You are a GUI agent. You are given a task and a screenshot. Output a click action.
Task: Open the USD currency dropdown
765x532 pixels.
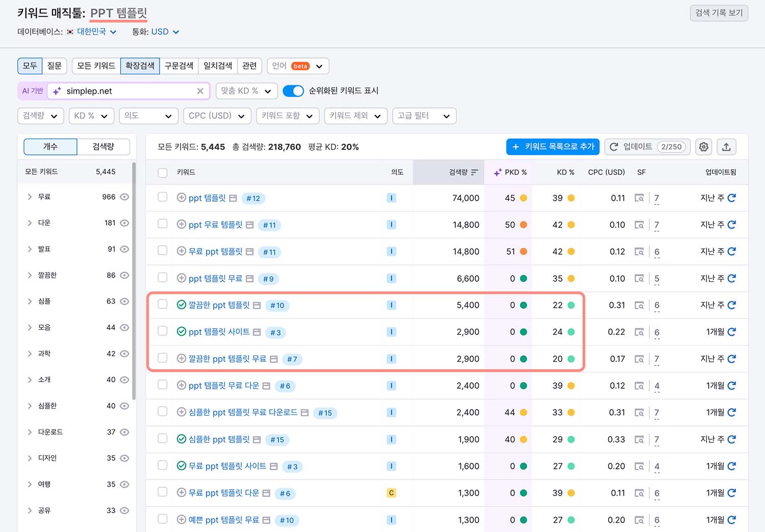(x=165, y=32)
